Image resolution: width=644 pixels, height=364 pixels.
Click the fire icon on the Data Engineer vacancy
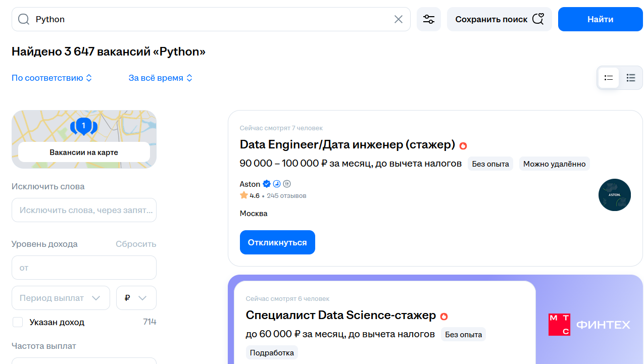pyautogui.click(x=463, y=145)
